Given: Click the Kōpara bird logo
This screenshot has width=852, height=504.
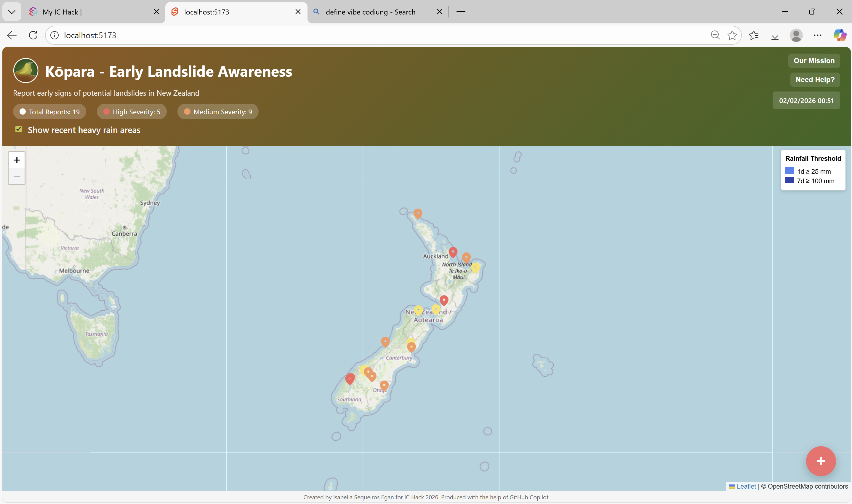Looking at the screenshot, I should (26, 71).
